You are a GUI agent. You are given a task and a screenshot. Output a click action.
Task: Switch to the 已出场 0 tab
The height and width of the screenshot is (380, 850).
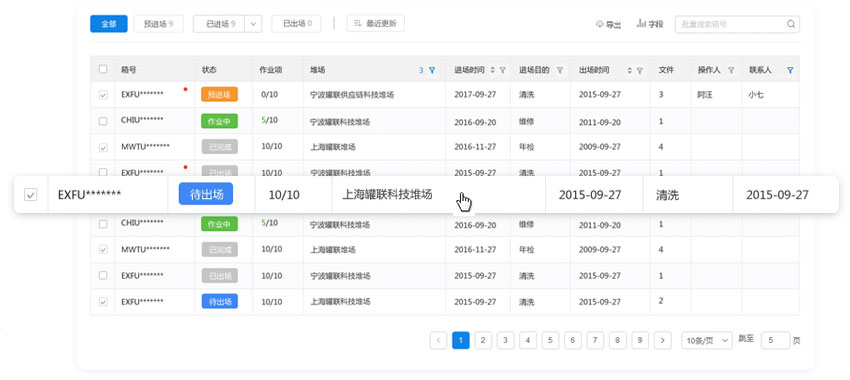coord(296,24)
